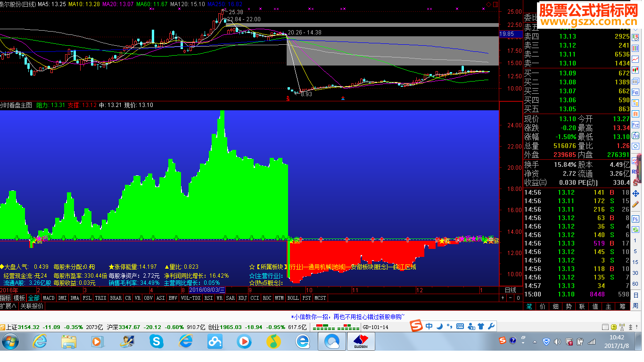
Task: Click Sogou soft keyboard icon
Action: click(x=460, y=326)
